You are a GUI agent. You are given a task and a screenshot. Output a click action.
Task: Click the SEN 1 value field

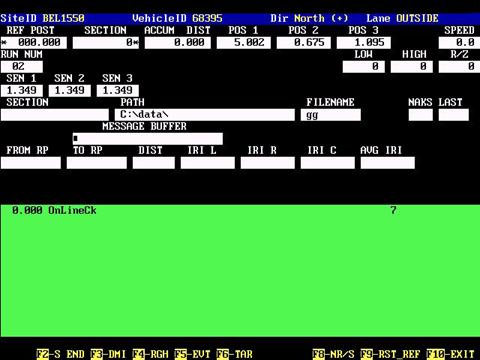(x=22, y=91)
